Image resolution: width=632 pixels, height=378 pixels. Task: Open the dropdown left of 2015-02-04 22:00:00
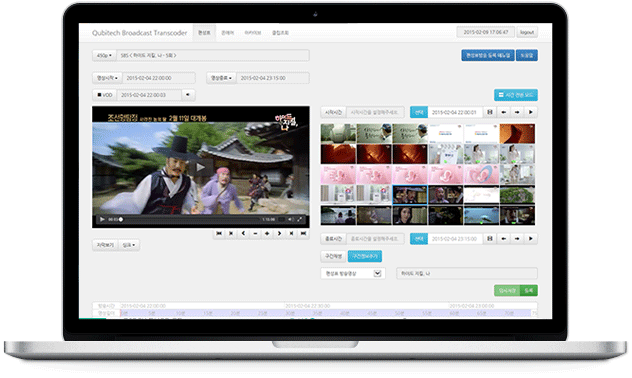(107, 78)
